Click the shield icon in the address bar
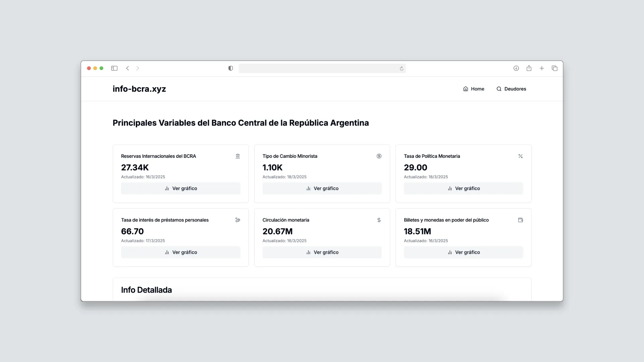The image size is (644, 362). (x=230, y=68)
